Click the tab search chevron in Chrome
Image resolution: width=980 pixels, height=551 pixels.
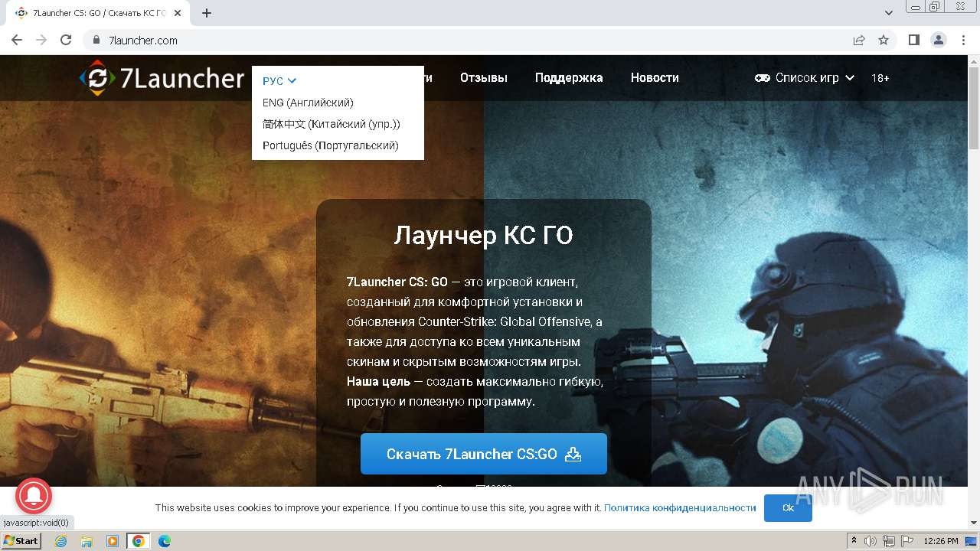[889, 13]
